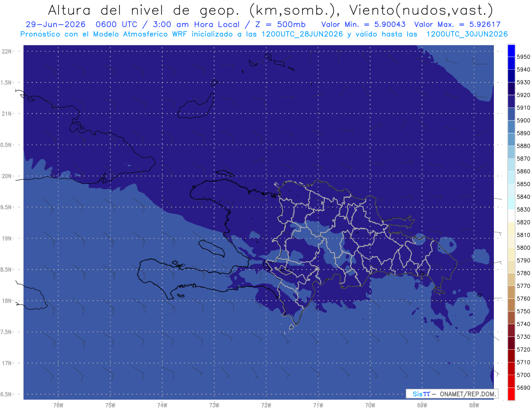Click the "72W" longitude label
This screenshot has height=411, width=532.
(x=266, y=405)
